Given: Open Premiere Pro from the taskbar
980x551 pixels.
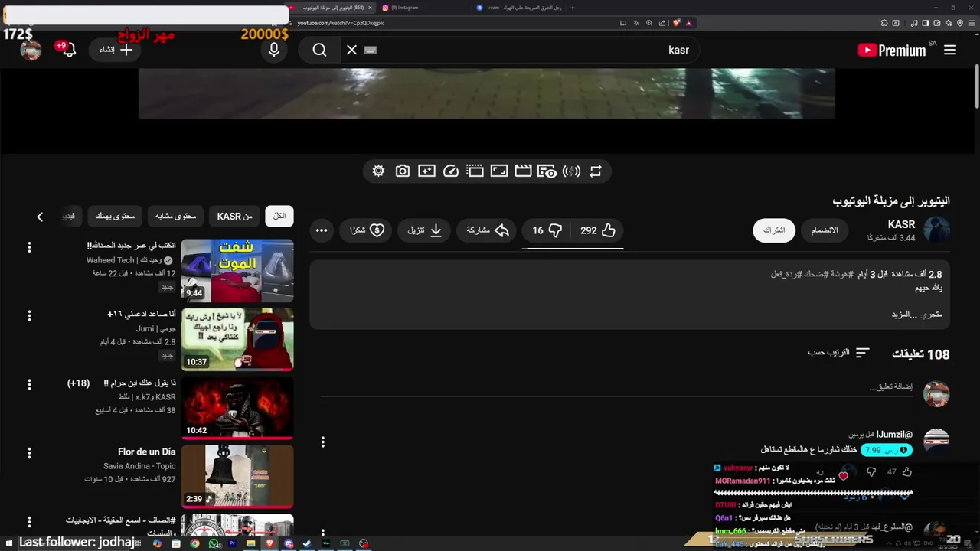Looking at the screenshot, I should (232, 543).
